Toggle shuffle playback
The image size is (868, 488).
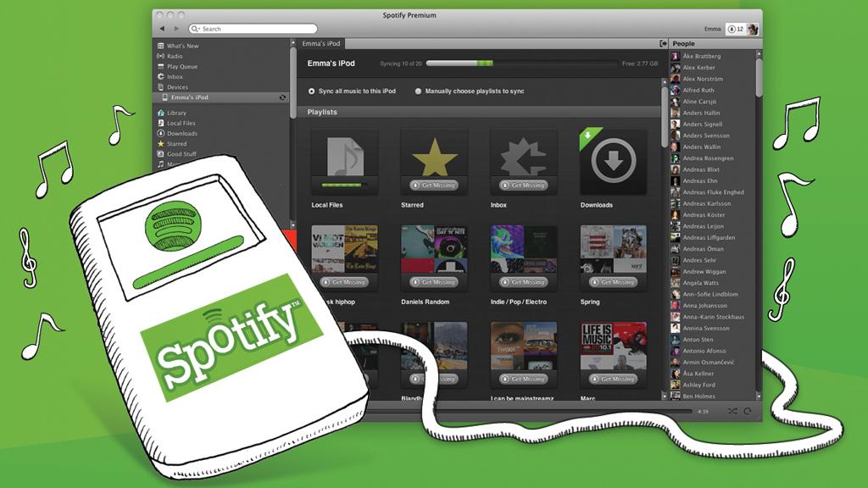[x=732, y=411]
